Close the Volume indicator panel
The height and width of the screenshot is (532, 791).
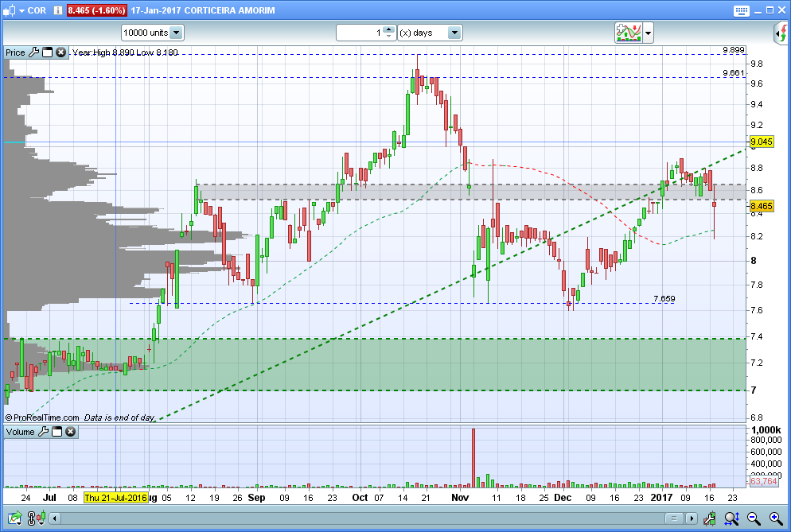pos(70,432)
